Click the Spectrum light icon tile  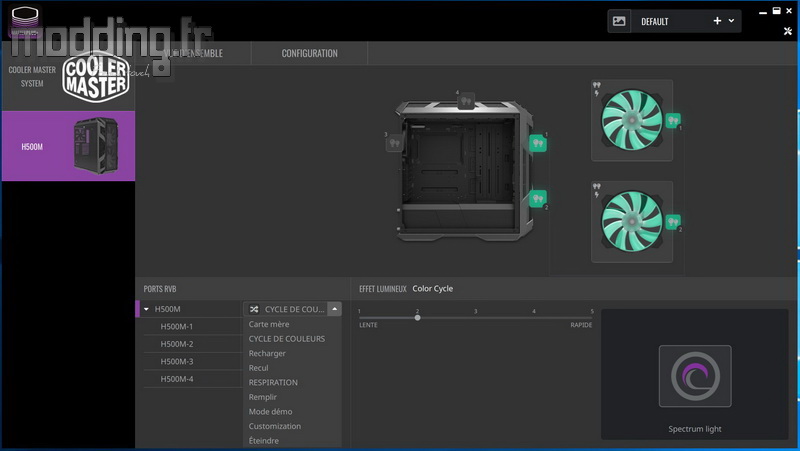click(x=695, y=376)
